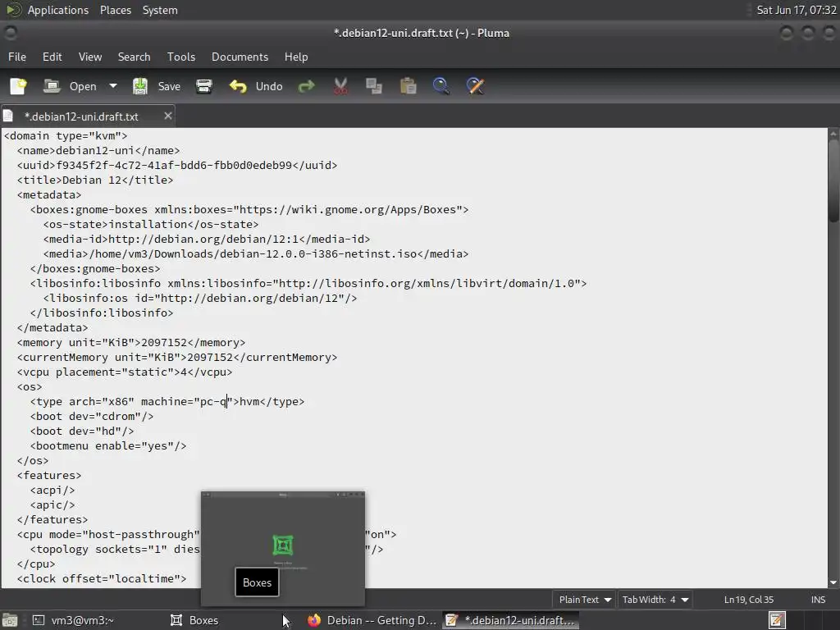Click the vcpu placement static line
The height and width of the screenshot is (630, 840).
pos(125,372)
